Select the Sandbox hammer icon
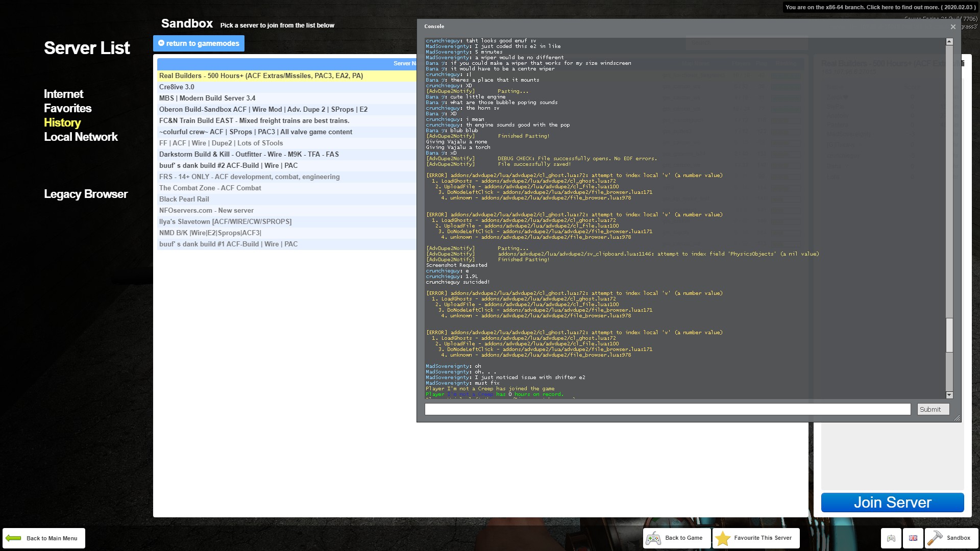This screenshot has height=551, width=980. click(x=936, y=538)
